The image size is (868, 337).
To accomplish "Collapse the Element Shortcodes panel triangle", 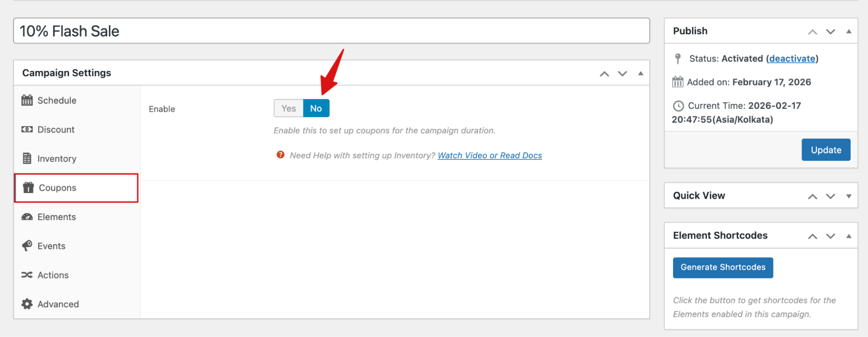I will pos(848,236).
